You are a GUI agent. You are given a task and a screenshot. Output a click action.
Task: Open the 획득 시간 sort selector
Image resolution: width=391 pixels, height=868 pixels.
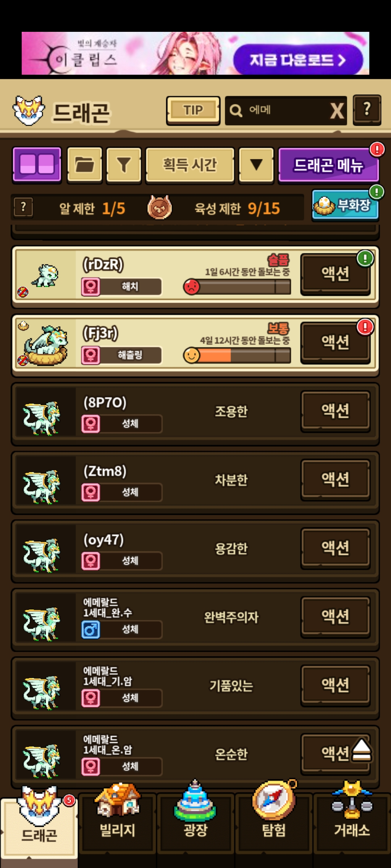coord(190,165)
